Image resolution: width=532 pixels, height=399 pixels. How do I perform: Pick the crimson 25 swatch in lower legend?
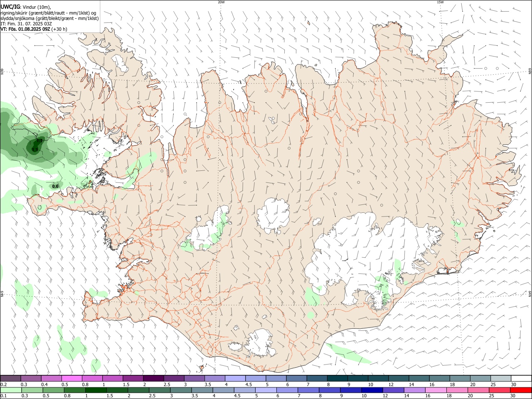point(500,390)
